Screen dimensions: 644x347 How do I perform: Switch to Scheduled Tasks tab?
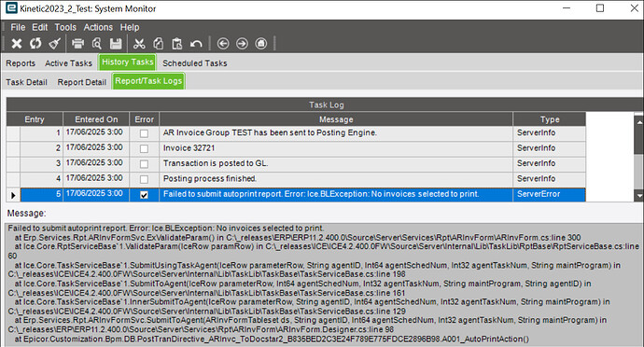pos(195,63)
